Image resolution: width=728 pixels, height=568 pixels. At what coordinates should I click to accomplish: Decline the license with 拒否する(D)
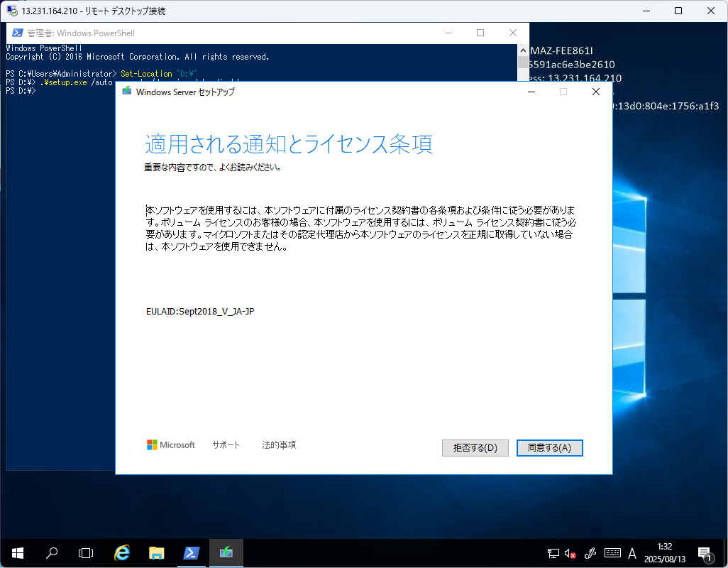point(475,448)
